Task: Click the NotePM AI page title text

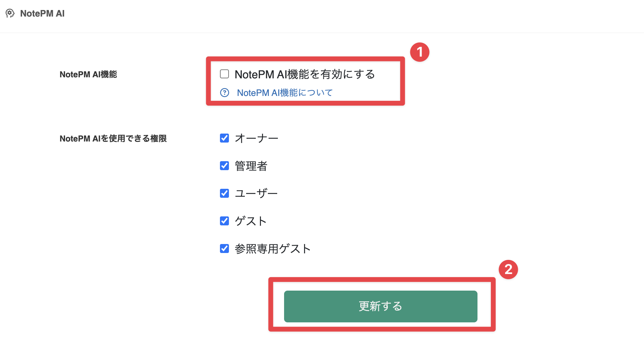Action: click(42, 13)
